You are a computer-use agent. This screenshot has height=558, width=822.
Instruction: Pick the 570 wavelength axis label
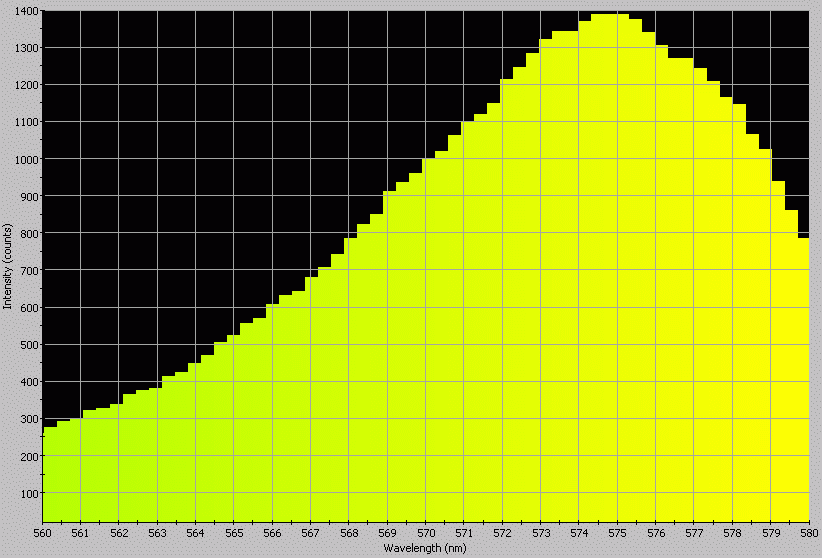(425, 532)
